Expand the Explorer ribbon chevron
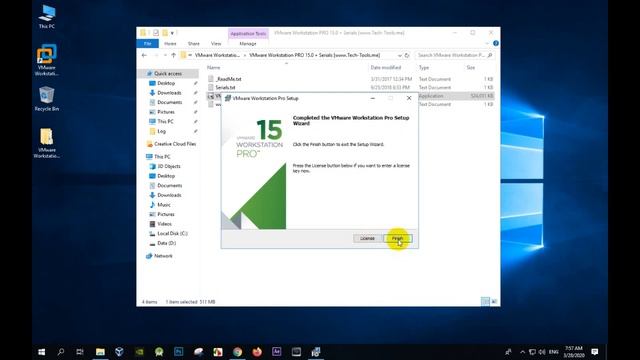The image size is (640, 360). [x=487, y=43]
